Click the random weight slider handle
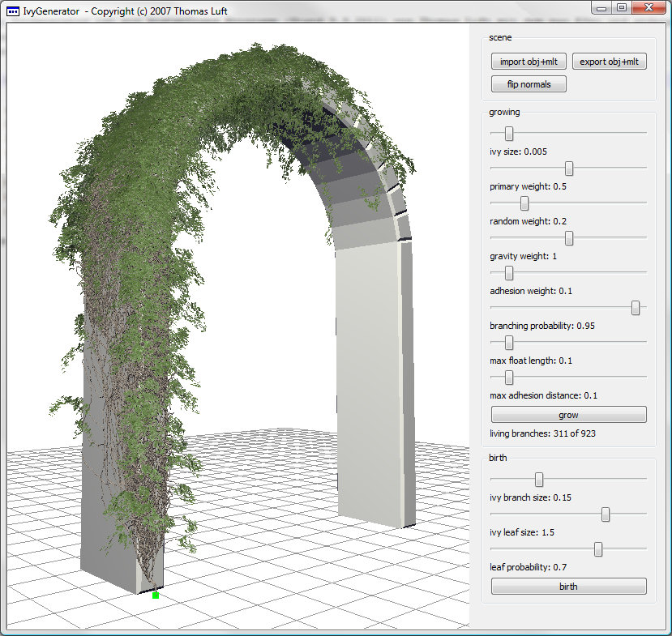 tap(524, 203)
